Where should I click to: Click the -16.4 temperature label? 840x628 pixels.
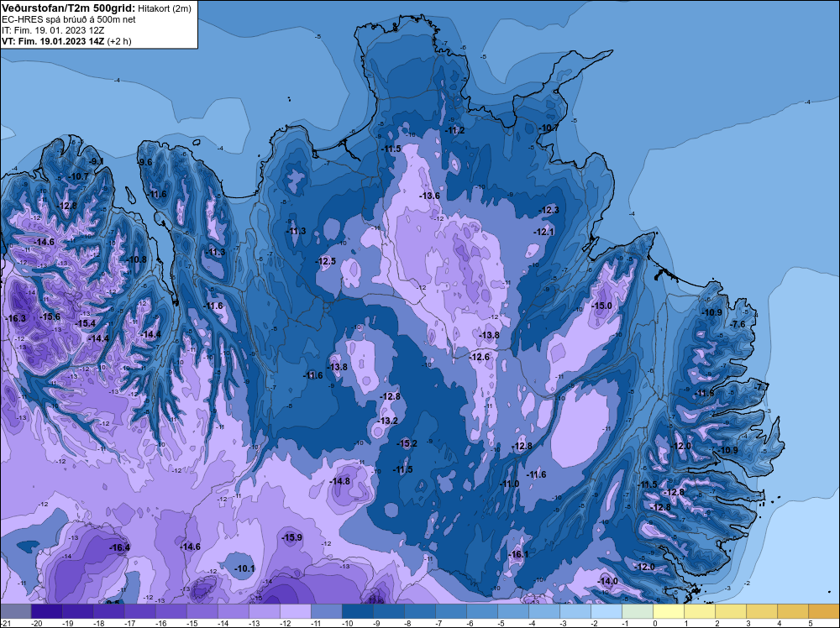point(119,547)
